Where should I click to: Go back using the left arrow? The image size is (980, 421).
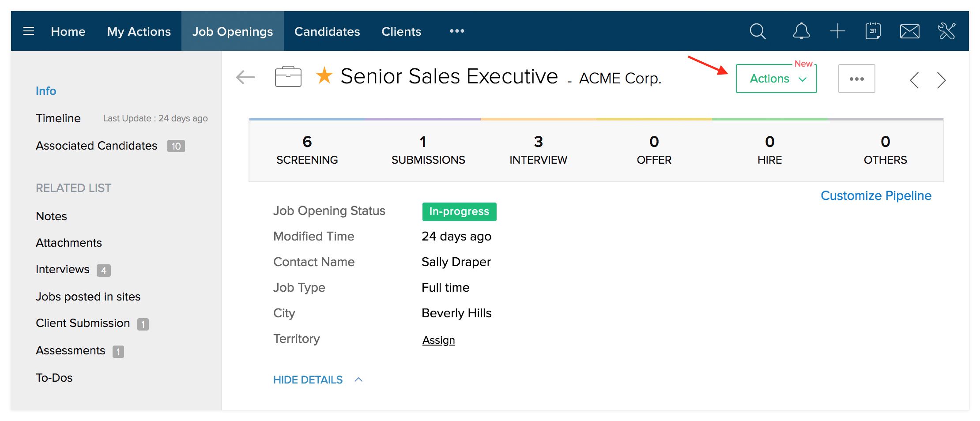[245, 78]
